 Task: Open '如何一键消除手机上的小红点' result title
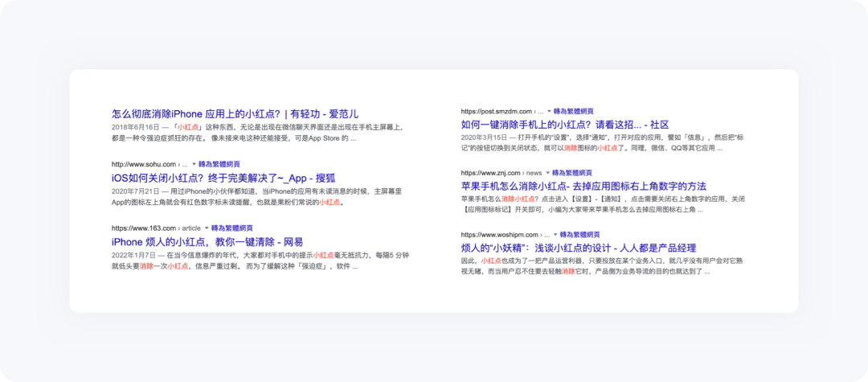(x=565, y=125)
